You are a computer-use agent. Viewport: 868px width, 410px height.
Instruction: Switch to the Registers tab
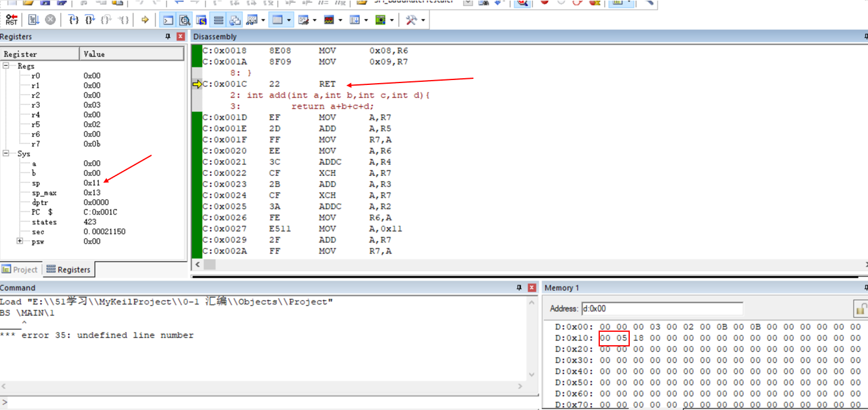point(68,269)
